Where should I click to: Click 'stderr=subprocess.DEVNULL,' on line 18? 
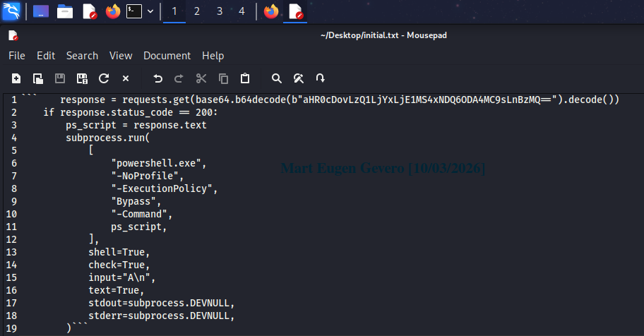(x=162, y=316)
